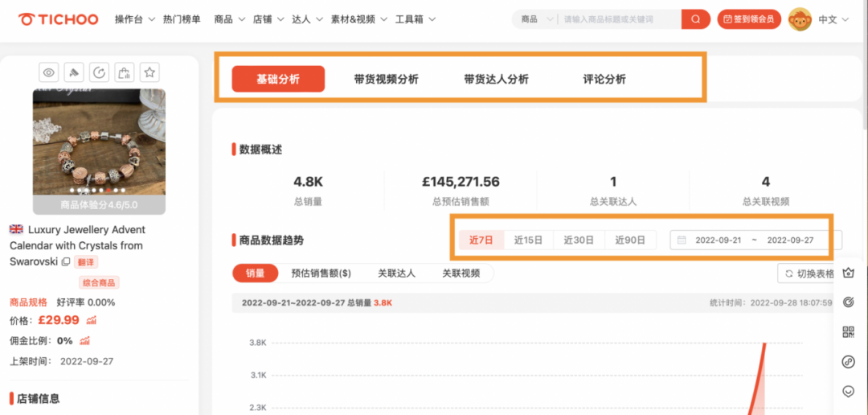The image size is (868, 415).
Task: Switch to the 带货视频分析 tab
Action: pos(386,80)
